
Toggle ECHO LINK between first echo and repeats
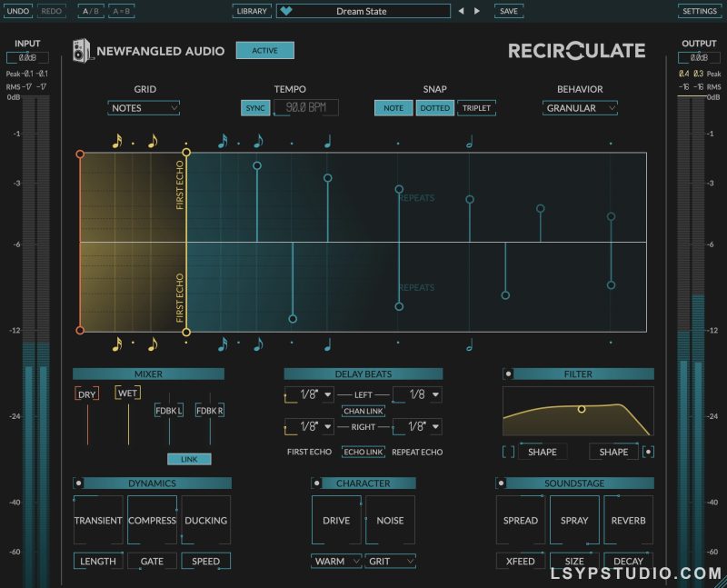pyautogui.click(x=363, y=451)
